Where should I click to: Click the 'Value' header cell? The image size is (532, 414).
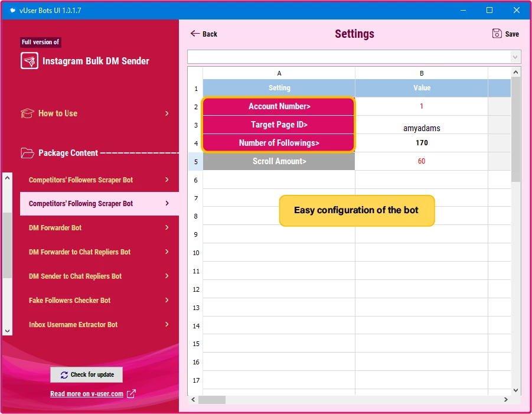tap(422, 88)
